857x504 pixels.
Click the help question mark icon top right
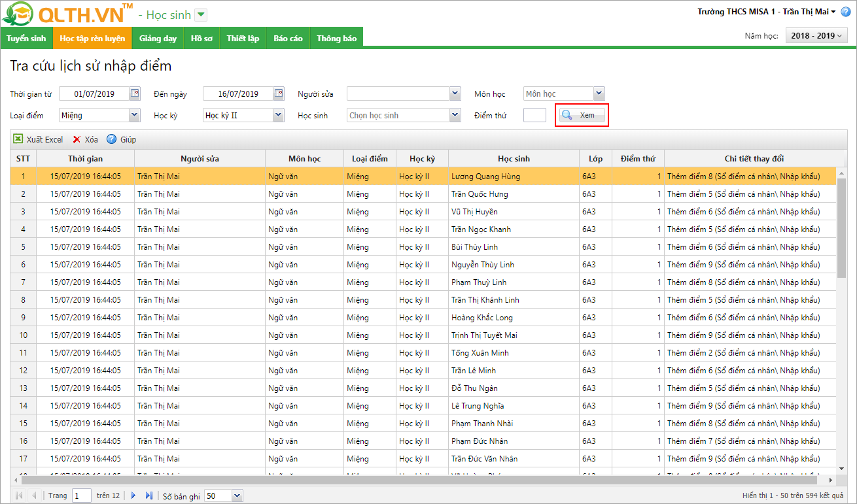tap(845, 12)
